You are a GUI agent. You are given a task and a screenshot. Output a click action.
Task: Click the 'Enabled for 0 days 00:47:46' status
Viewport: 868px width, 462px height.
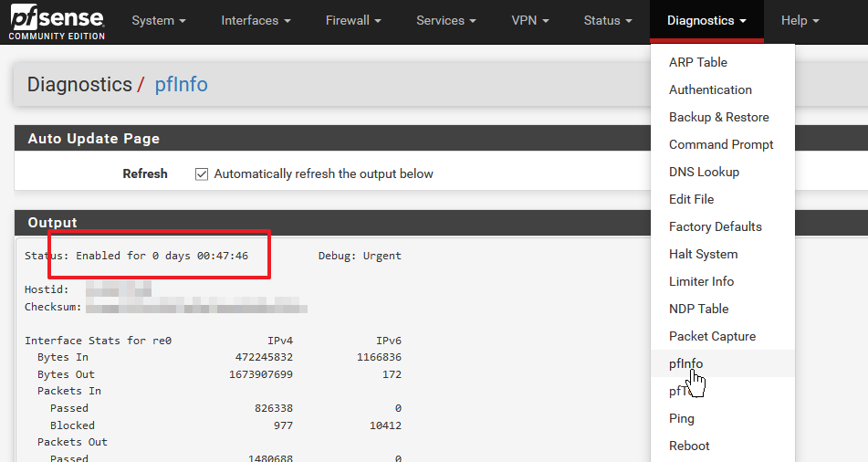[162, 256]
